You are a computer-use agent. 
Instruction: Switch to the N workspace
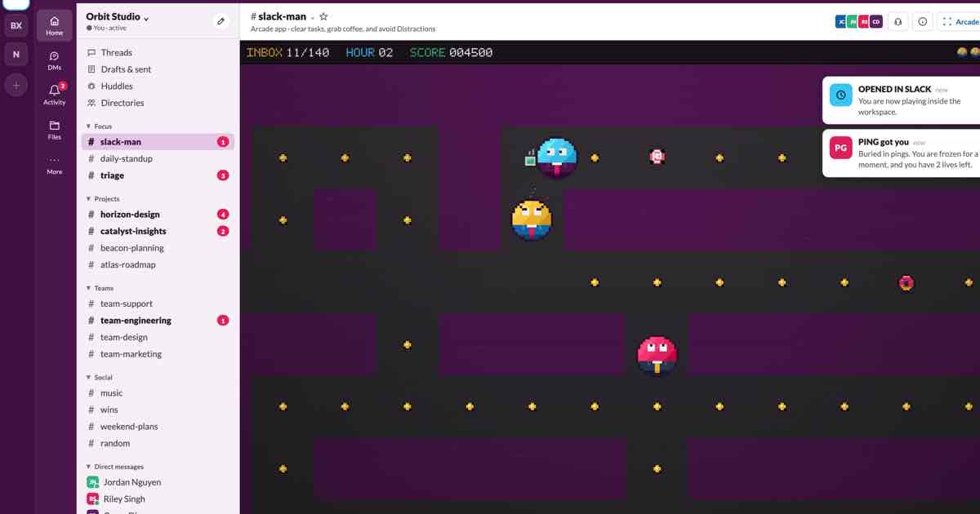16,55
